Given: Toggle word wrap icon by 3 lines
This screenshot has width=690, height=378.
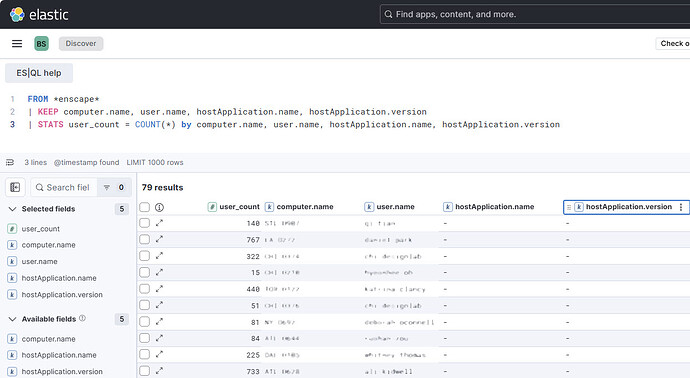Looking at the screenshot, I should coord(10,162).
